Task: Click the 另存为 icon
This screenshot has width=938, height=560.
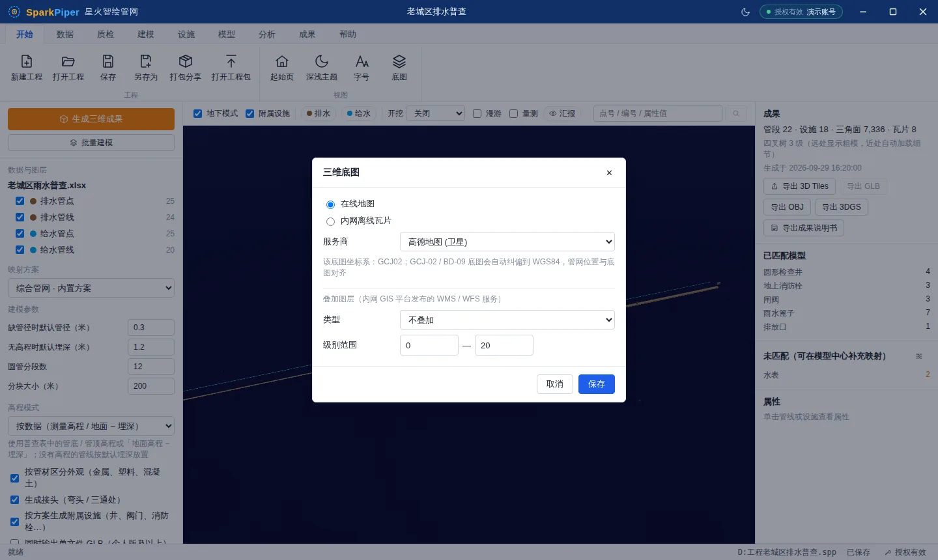Action: point(146,61)
